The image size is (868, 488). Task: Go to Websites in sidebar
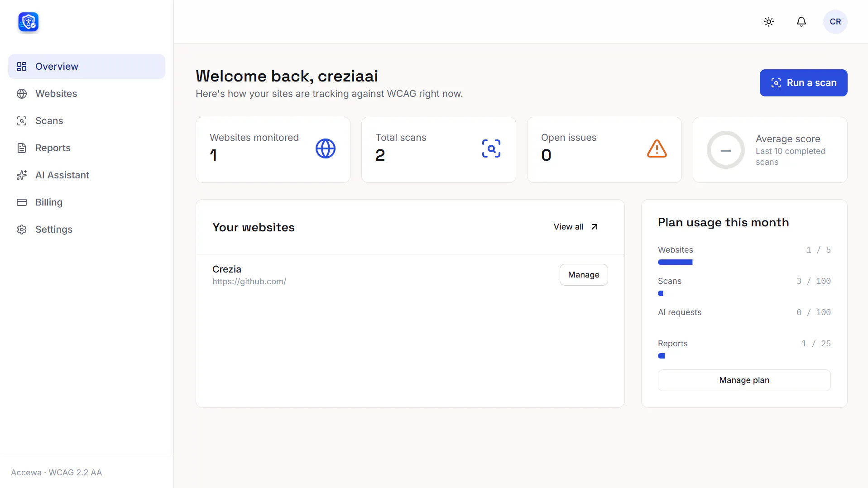[x=86, y=94]
